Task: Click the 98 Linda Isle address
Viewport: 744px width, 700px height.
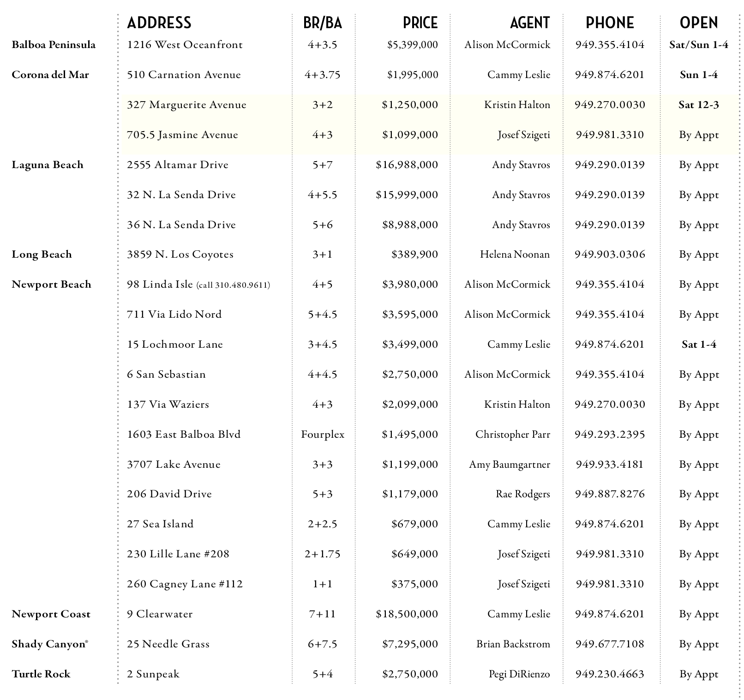Action: point(160,284)
